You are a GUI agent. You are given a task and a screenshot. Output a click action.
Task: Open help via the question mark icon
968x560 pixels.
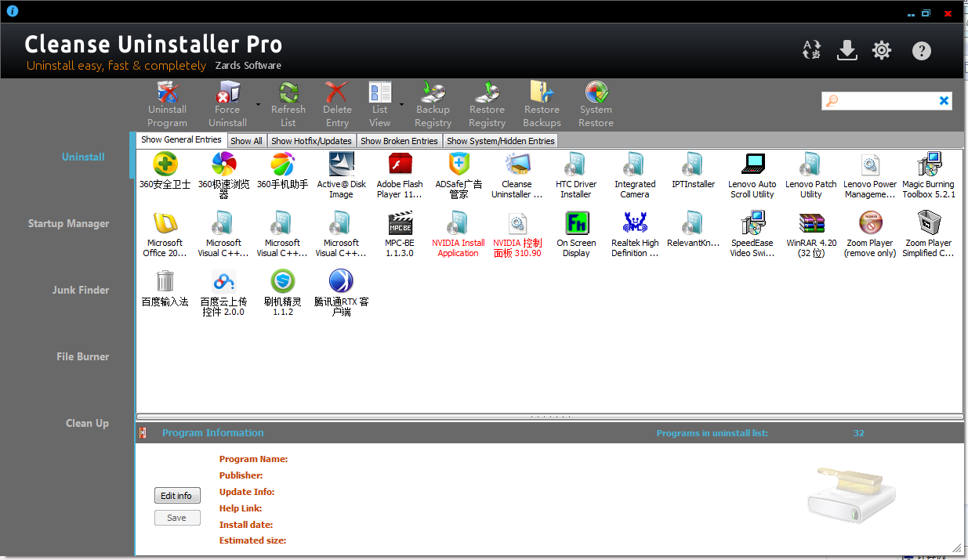point(922,51)
